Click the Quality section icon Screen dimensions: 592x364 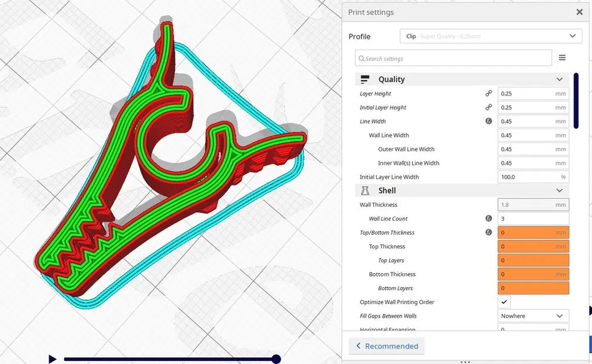point(365,79)
